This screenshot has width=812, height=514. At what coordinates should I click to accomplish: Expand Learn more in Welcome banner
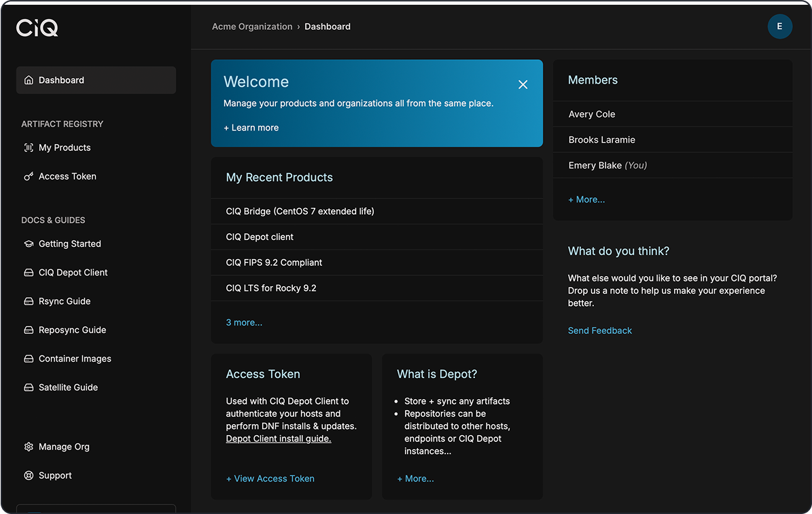pos(251,128)
